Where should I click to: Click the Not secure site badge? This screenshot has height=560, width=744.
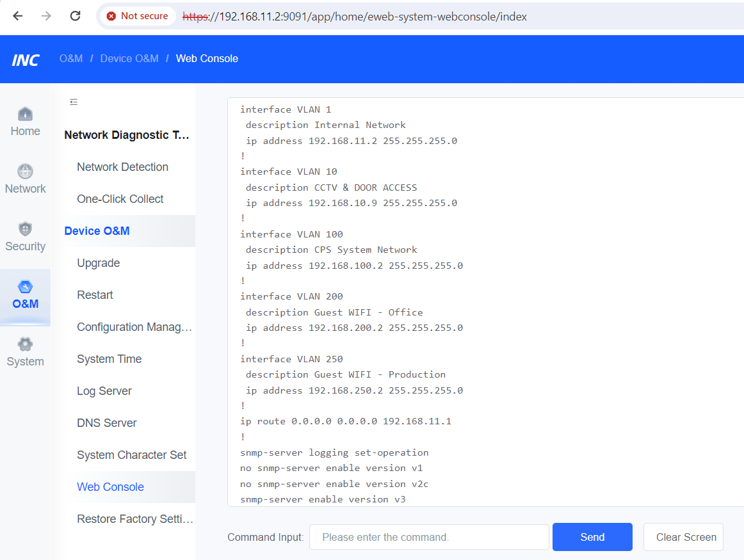pyautogui.click(x=138, y=16)
